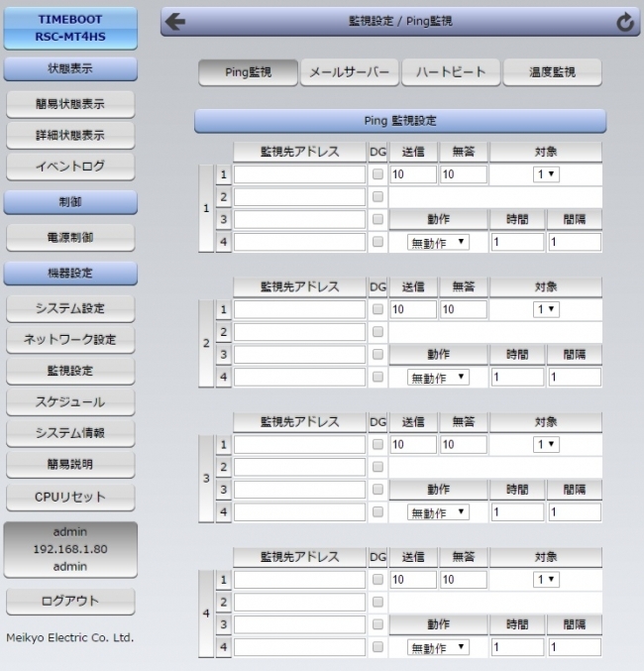The width and height of the screenshot is (644, 671).
Task: Check DG checkbox in group 4 row 4
Action: click(x=377, y=647)
